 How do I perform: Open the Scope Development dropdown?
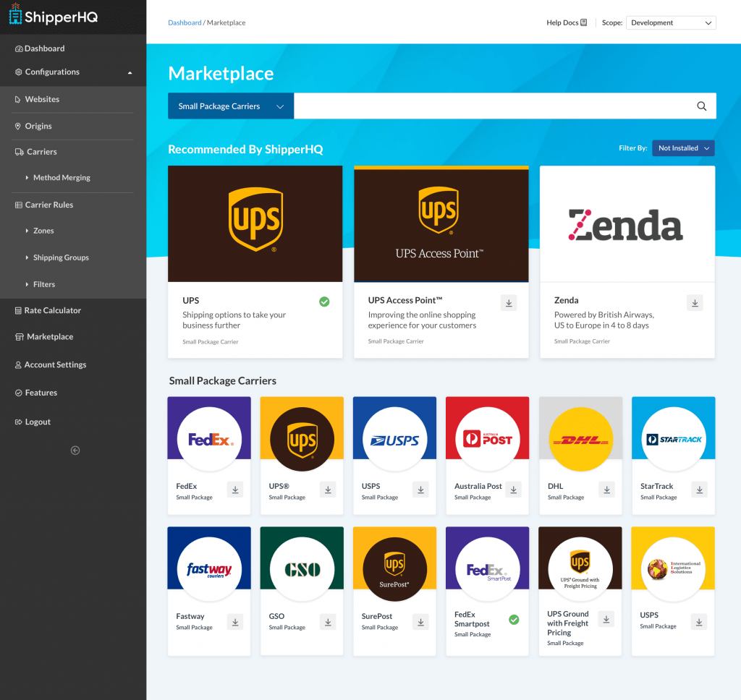(x=671, y=22)
